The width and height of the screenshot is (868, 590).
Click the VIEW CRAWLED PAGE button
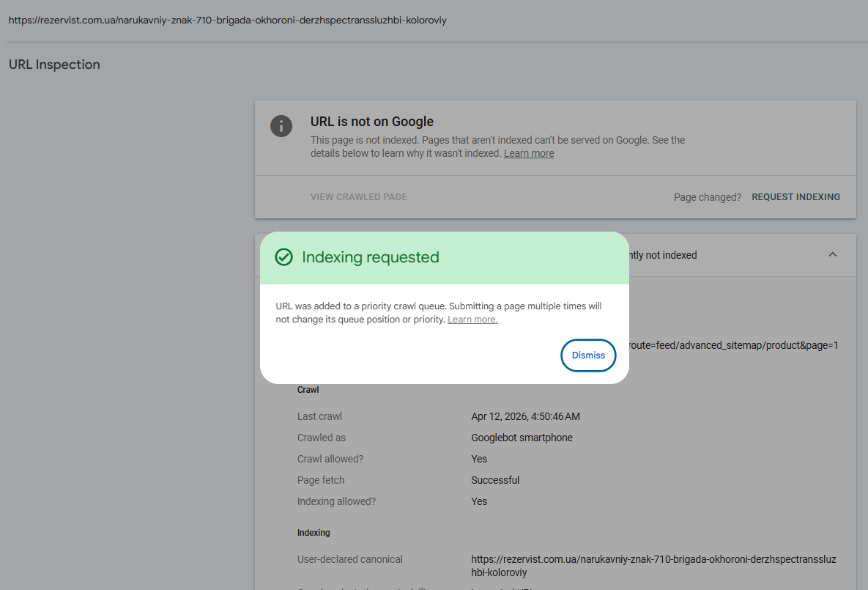pos(359,197)
